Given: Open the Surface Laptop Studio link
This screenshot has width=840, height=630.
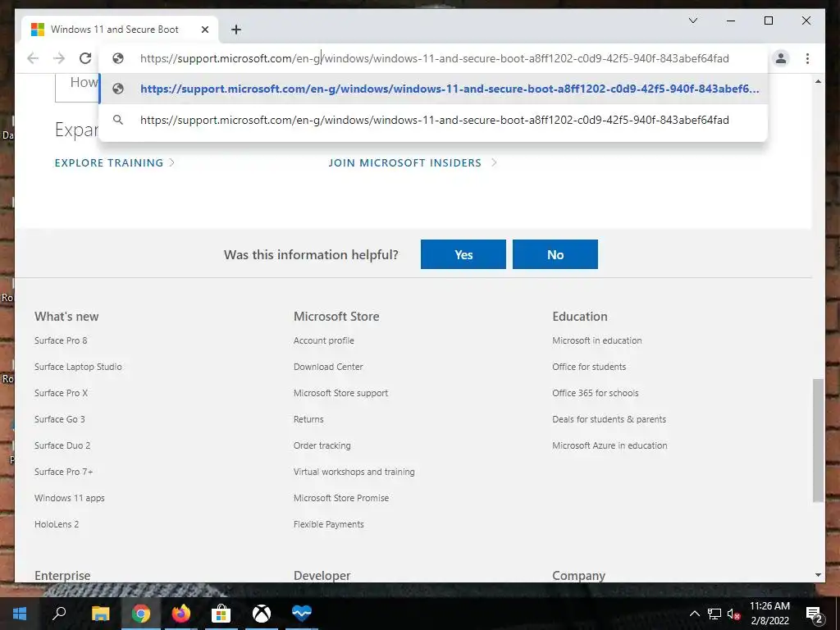Looking at the screenshot, I should 78,367.
